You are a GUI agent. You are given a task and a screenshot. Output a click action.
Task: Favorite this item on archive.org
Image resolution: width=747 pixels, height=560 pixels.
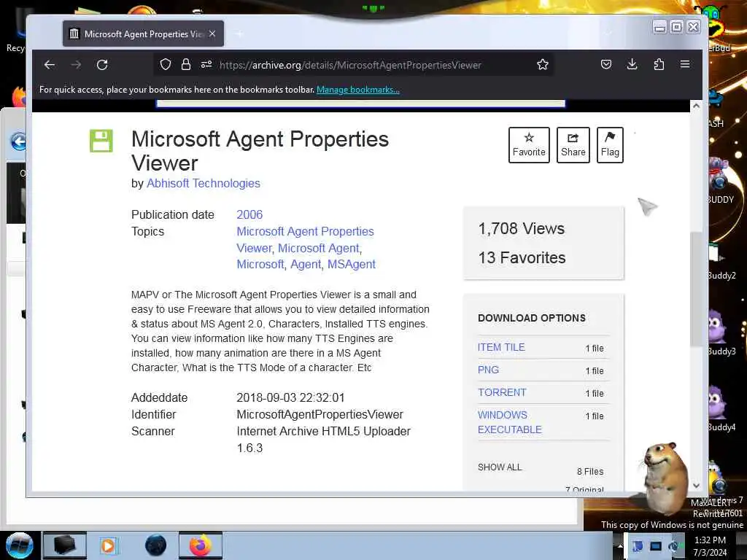(529, 145)
